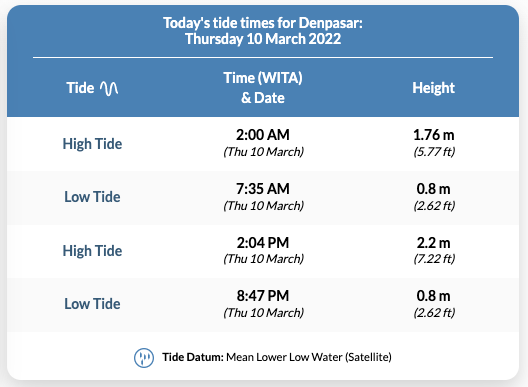The height and width of the screenshot is (387, 528).
Task: Click the Tide Datum label text
Action: click(193, 357)
